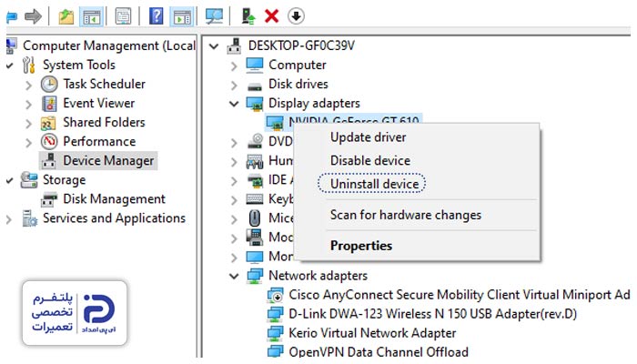Image resolution: width=637 pixels, height=364 pixels.
Task: Open Disk Management in the tree
Action: click(114, 199)
